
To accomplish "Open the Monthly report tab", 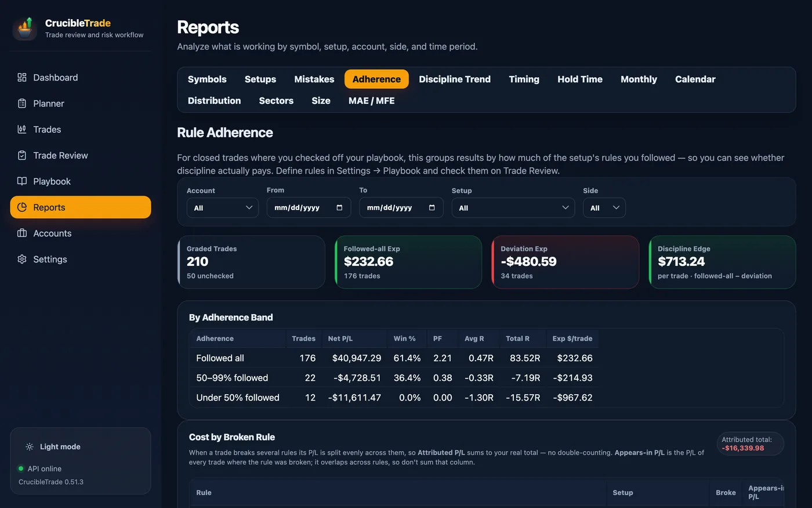I will tap(639, 79).
